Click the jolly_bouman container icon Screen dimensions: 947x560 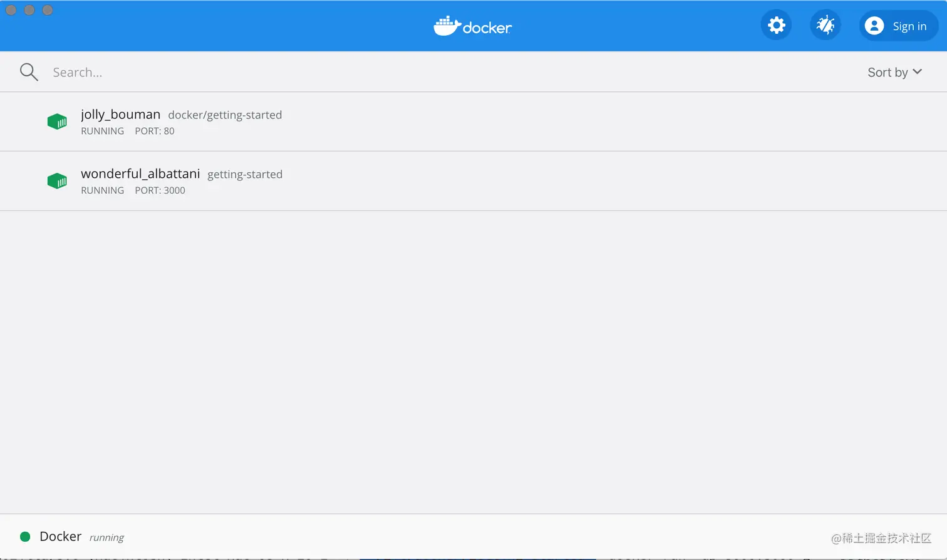click(x=57, y=122)
